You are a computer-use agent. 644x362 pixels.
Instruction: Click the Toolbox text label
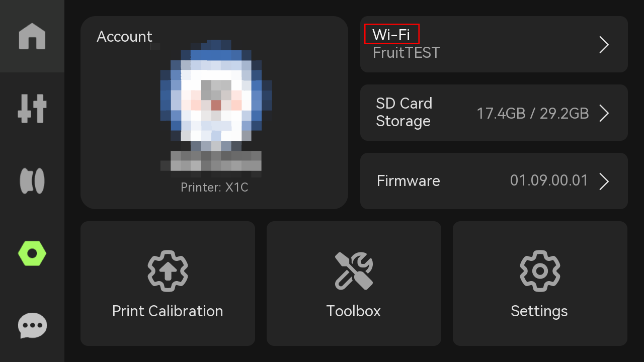tap(354, 311)
